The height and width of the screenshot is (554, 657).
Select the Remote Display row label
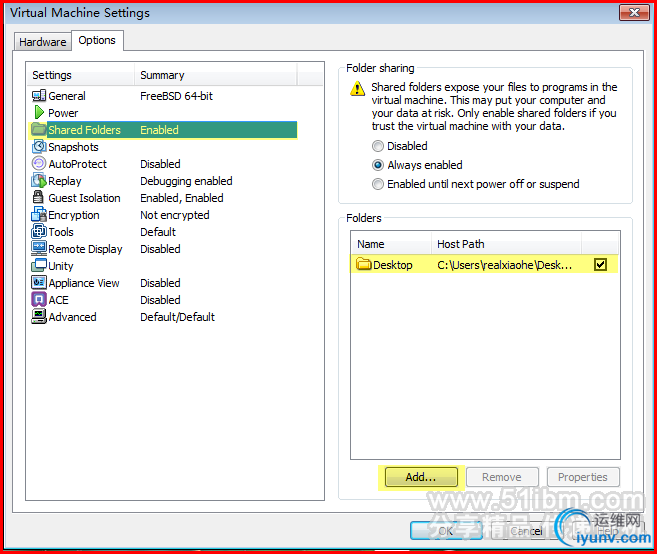[x=85, y=249]
